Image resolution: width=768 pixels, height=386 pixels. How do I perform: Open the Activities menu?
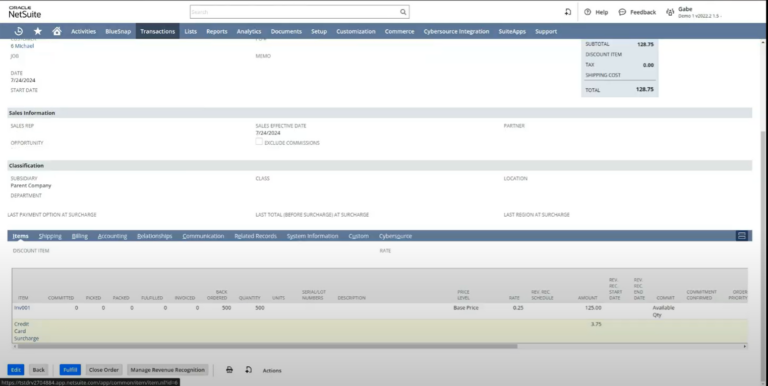(83, 31)
